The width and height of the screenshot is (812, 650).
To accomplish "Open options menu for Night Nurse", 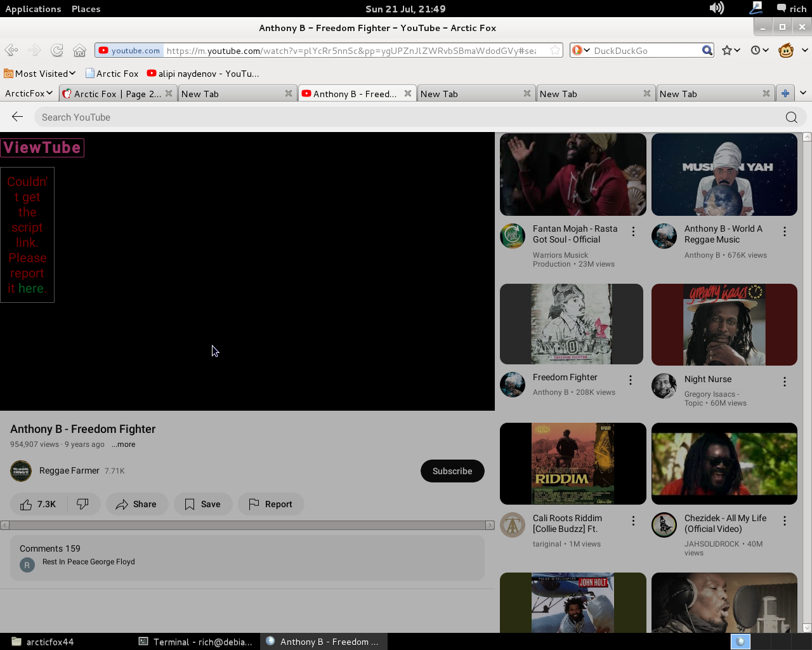I will pos(785,381).
